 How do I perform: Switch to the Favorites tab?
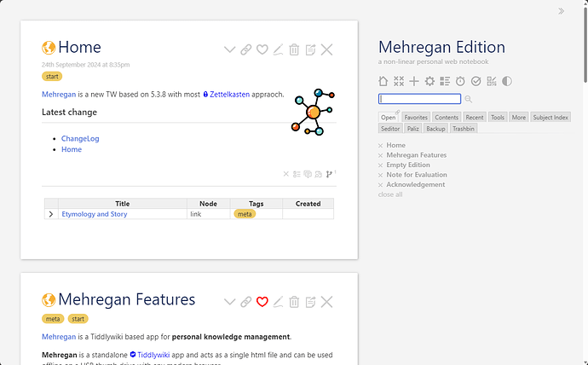point(416,118)
